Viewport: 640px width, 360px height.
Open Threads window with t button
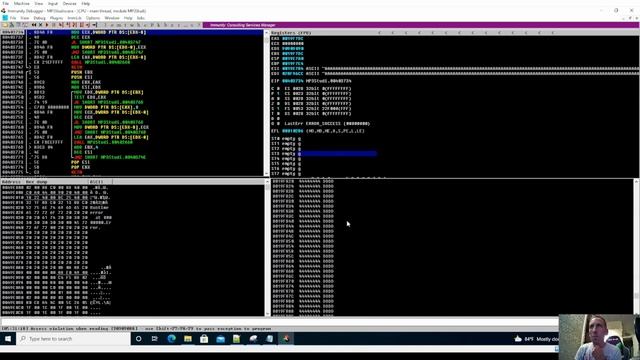pyautogui.click(x=125, y=25)
